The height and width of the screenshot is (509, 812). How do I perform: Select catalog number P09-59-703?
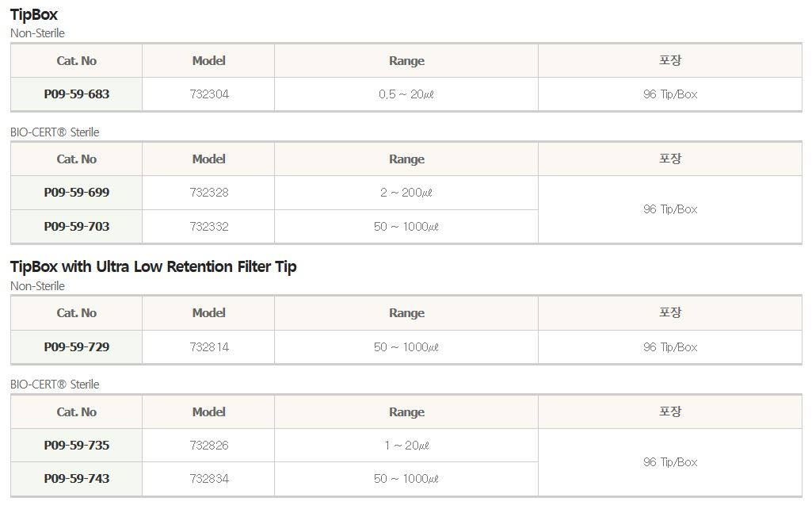pos(77,227)
